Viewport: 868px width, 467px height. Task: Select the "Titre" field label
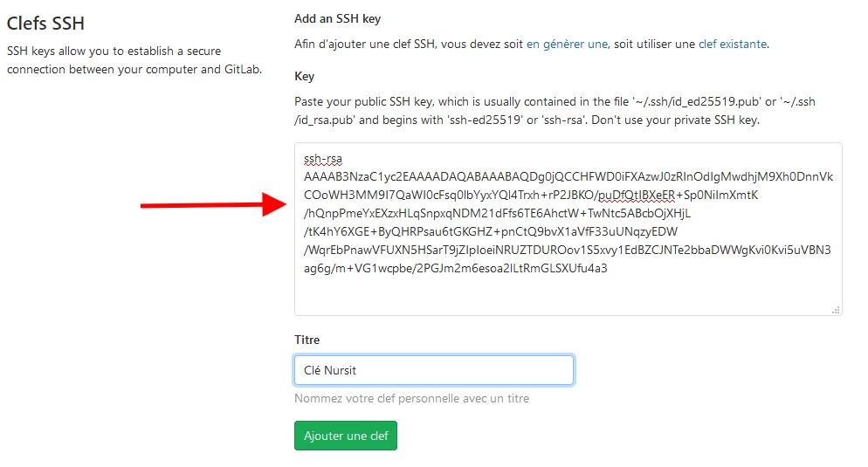click(307, 340)
